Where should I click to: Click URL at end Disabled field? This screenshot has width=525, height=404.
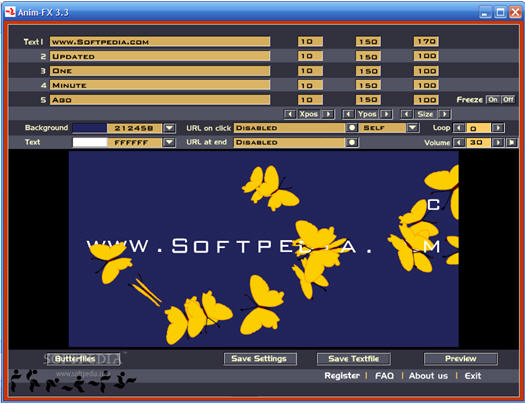[x=289, y=142]
